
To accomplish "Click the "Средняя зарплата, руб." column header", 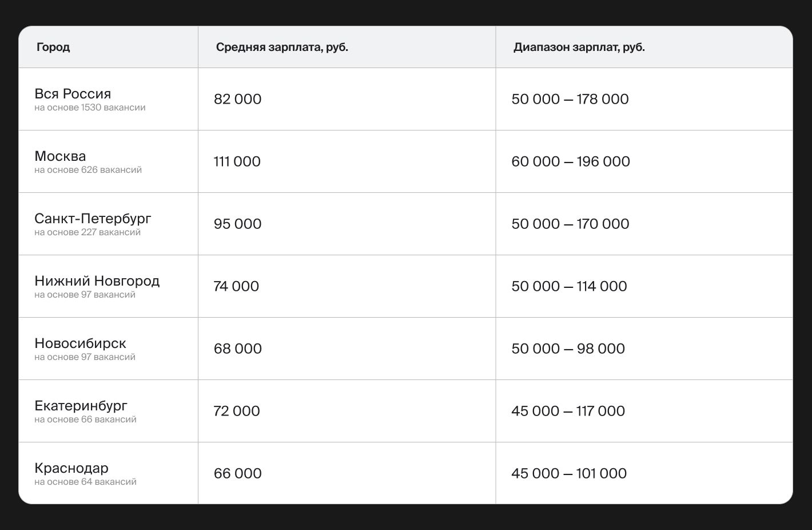I will tap(282, 47).
